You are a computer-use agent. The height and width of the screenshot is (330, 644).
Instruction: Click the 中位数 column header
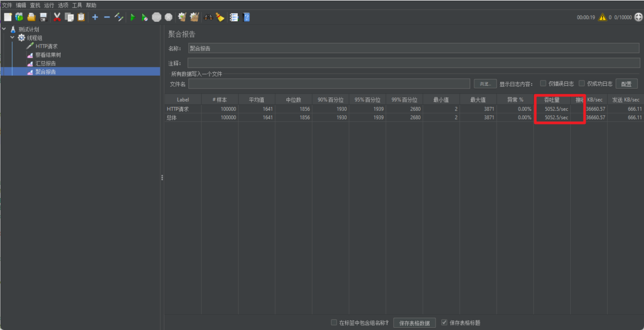tap(293, 100)
